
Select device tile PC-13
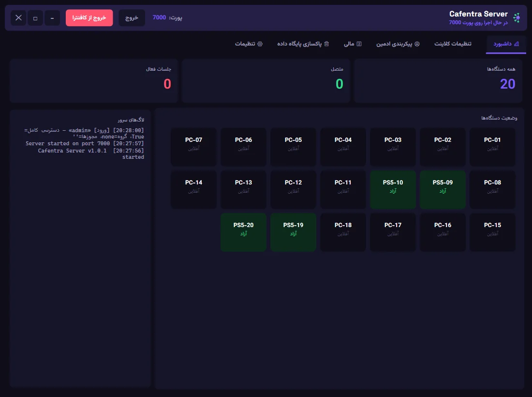click(243, 189)
